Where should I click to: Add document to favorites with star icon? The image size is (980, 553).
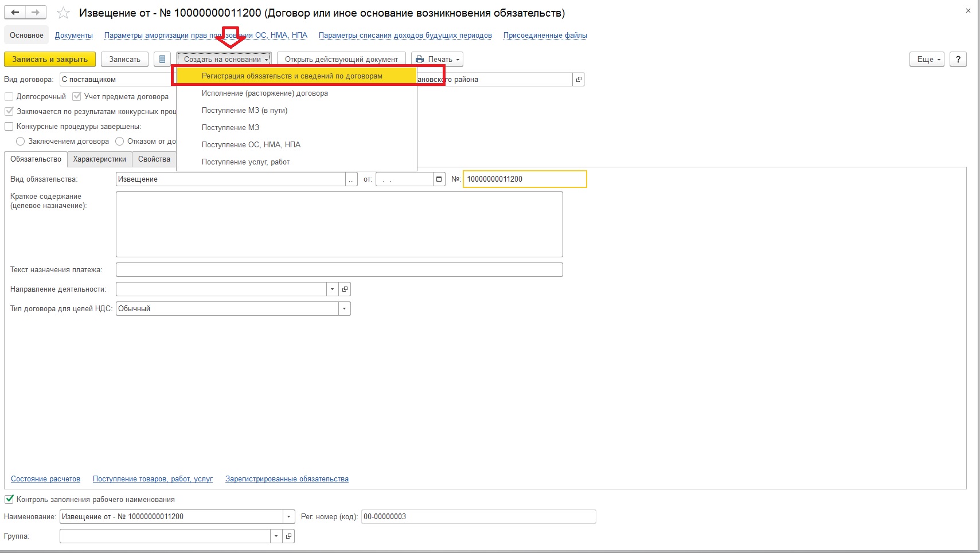point(64,13)
